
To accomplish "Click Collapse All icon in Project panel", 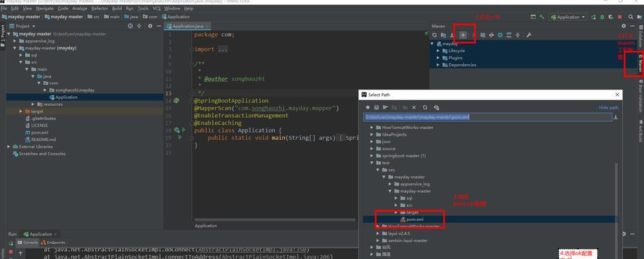I will (139, 26).
